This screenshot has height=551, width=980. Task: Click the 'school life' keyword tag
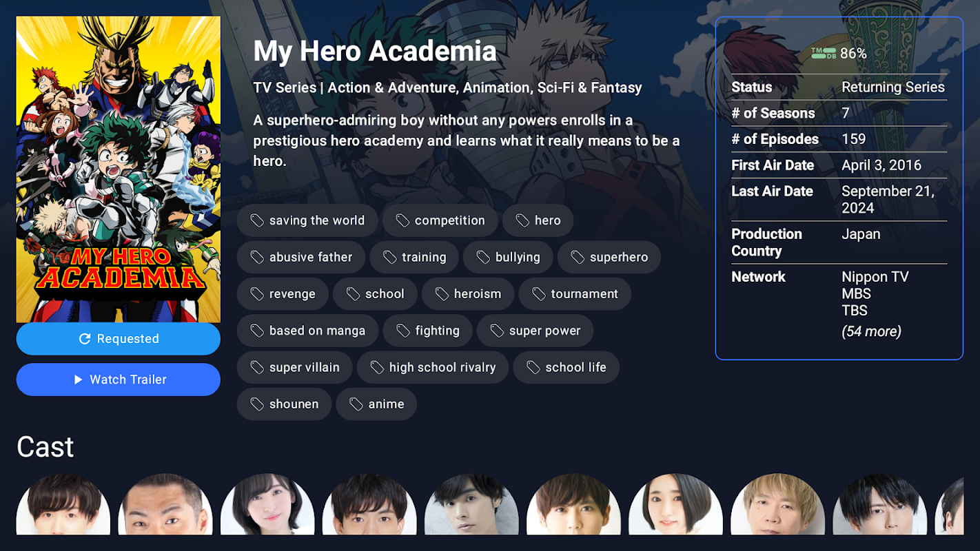tap(566, 367)
